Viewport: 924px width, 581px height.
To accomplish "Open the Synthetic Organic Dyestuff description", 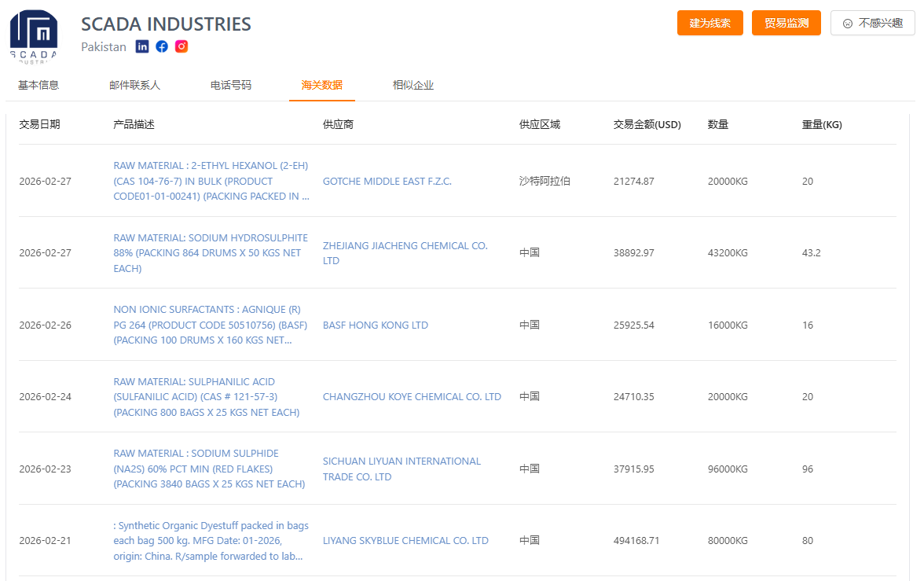I will click(x=211, y=541).
